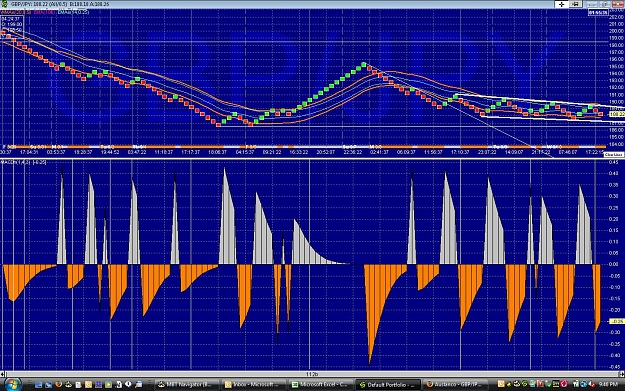Open the MBT Navigator taskbar window
This screenshot has width=625, height=391.
(187, 385)
